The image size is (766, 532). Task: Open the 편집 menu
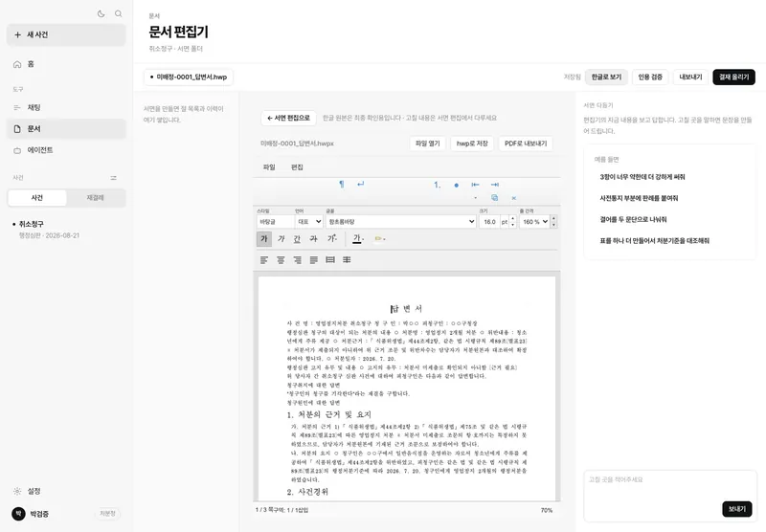point(297,166)
